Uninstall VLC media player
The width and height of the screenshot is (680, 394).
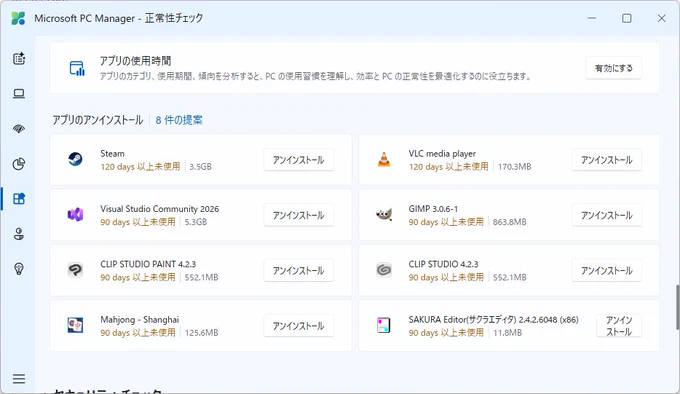coord(607,160)
